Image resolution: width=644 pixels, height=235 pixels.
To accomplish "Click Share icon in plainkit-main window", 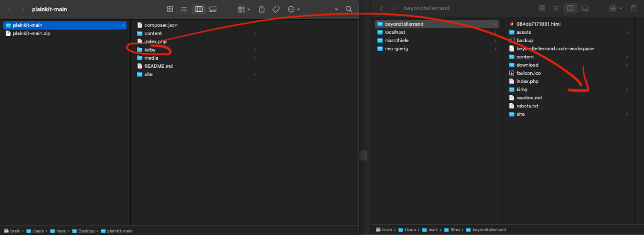I will pos(262,9).
